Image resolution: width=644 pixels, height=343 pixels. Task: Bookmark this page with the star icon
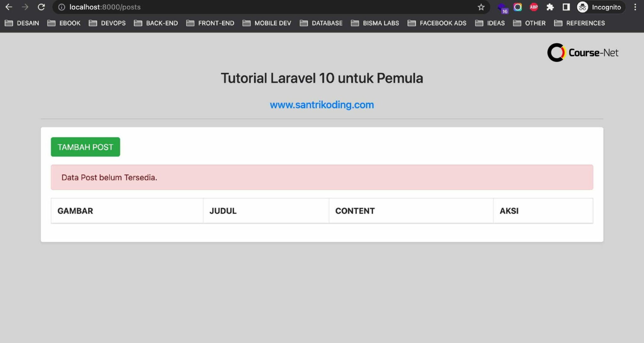(x=481, y=7)
